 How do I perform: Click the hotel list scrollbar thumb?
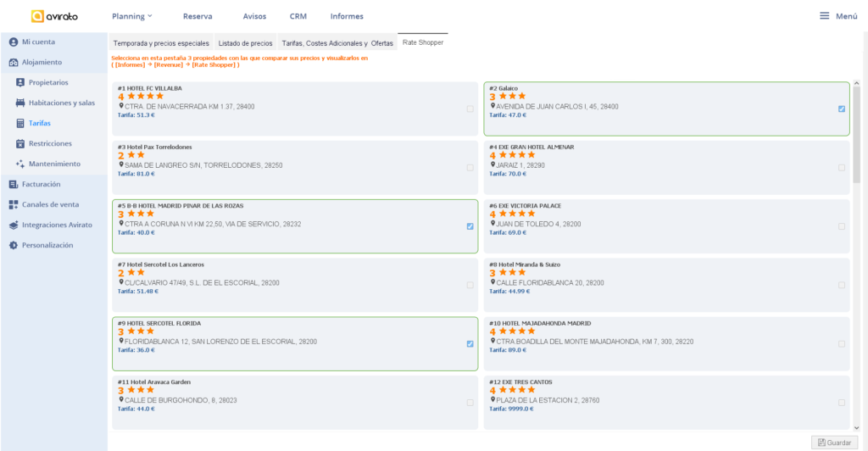click(856, 135)
